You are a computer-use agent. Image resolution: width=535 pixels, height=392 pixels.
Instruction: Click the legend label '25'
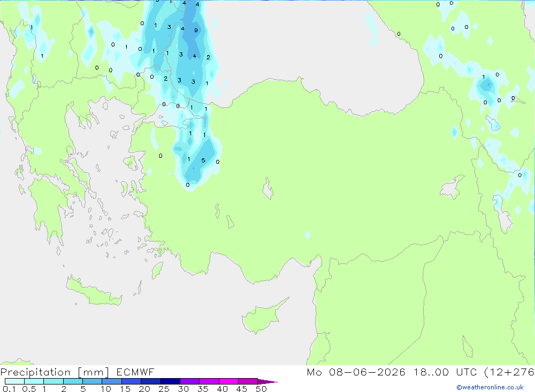164,389
